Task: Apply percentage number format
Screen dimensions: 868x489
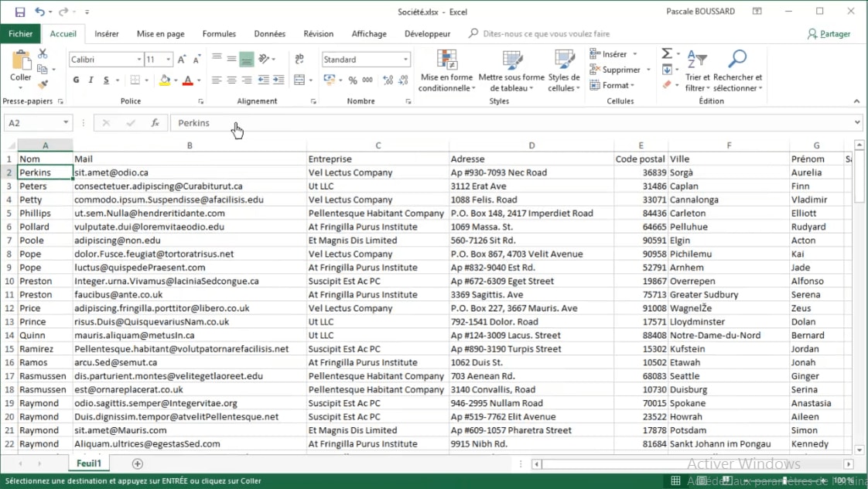Action: coord(352,80)
